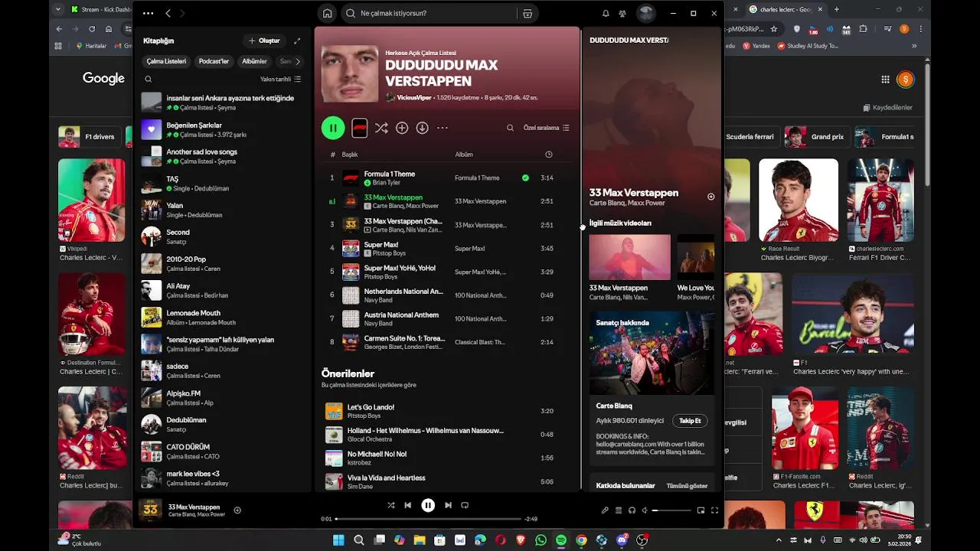This screenshot has width=980, height=551.
Task: Select the Albümler filter chip
Action: (x=254, y=61)
